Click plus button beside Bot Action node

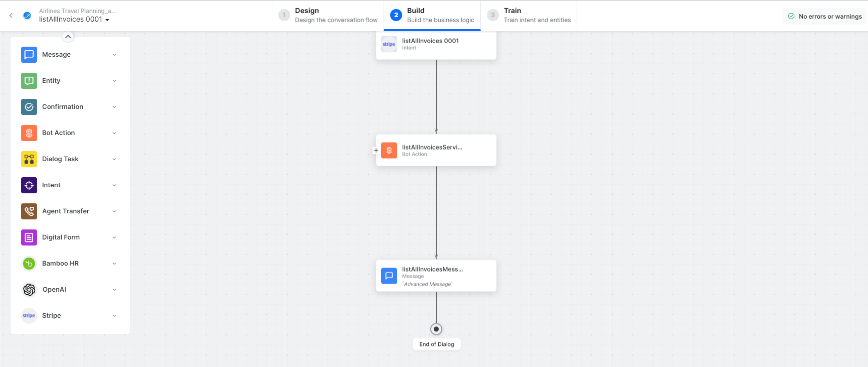click(376, 150)
